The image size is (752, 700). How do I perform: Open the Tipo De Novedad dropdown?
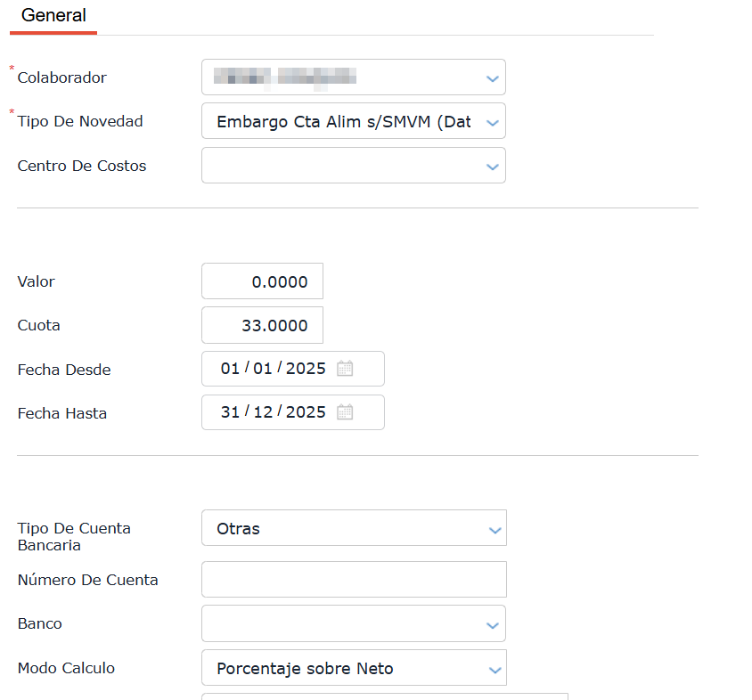point(492,122)
